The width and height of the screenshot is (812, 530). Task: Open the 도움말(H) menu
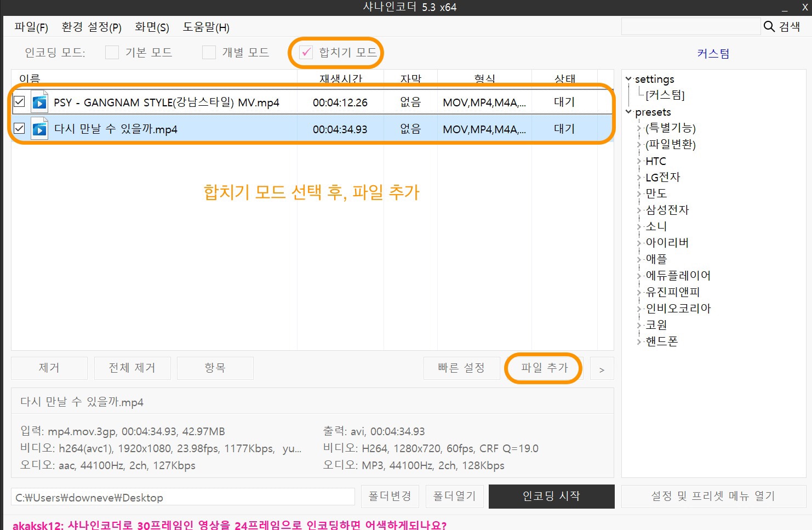pyautogui.click(x=206, y=27)
